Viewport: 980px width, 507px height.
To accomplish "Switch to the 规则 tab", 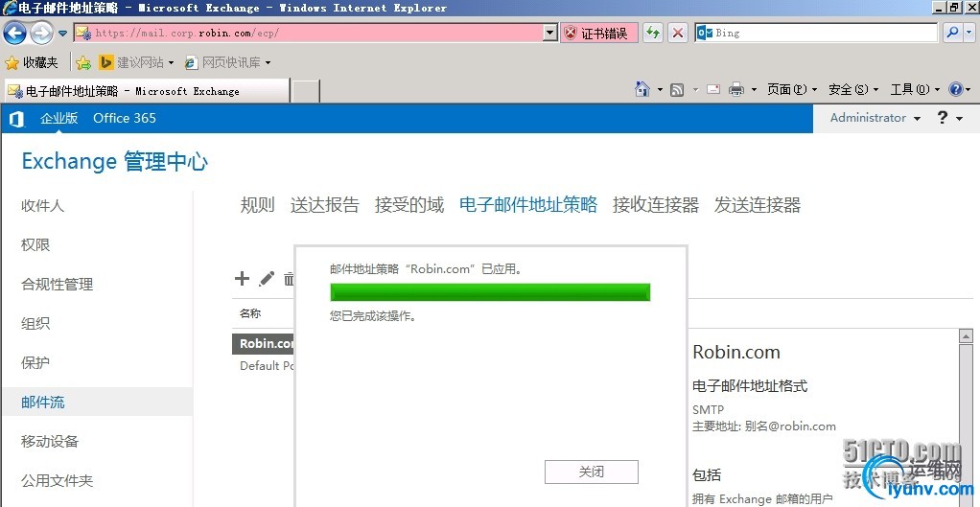I will [258, 205].
